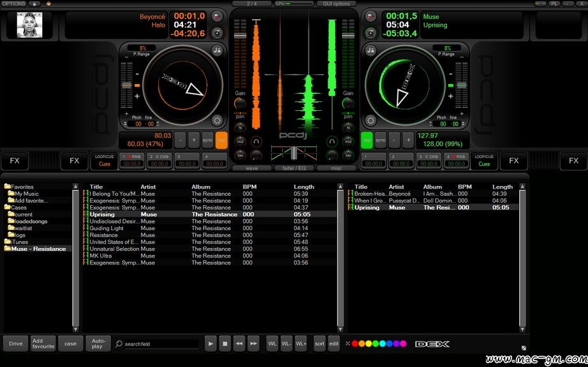Screen dimensions: 588x367
Task: Toggle the green tap button
Action: pyautogui.click(x=367, y=140)
